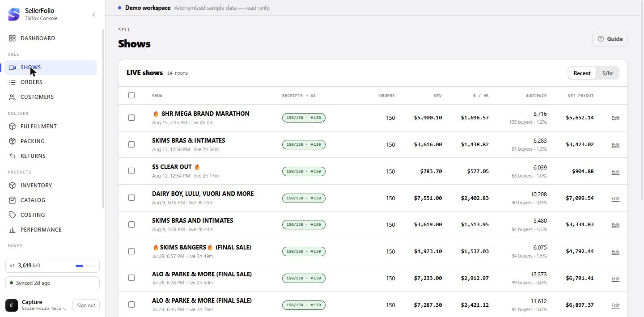Tick the Jul 24 ALO & PARKE checkbox

131,304
